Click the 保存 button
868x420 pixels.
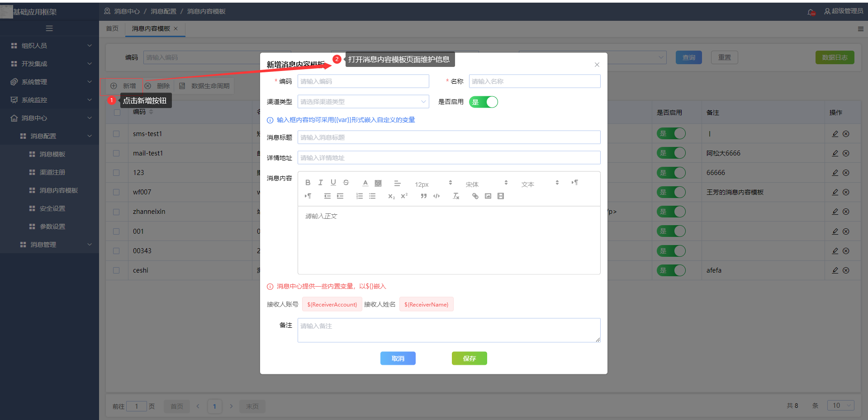(470, 359)
